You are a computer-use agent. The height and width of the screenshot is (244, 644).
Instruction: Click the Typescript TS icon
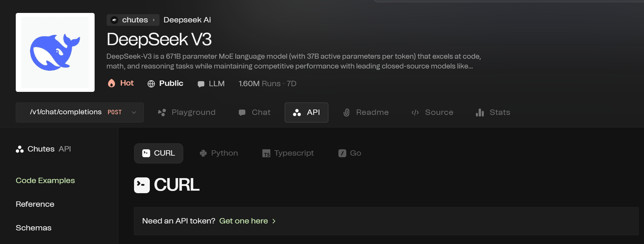[x=266, y=153]
